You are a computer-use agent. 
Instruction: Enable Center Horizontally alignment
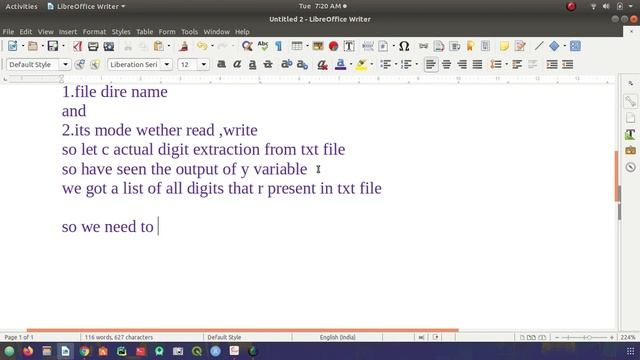tap(447, 64)
